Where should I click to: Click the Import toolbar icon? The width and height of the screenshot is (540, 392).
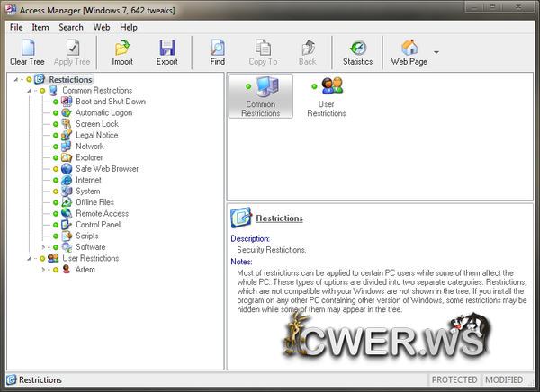122,48
